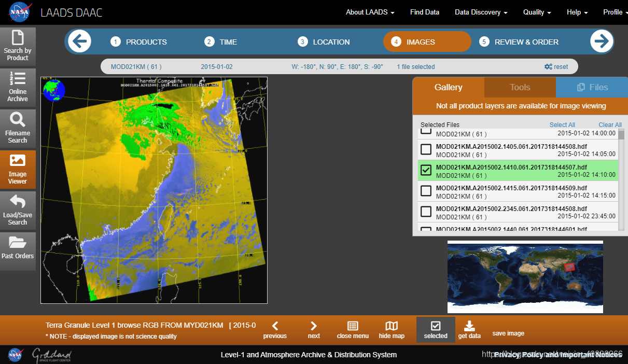Uncheck the 1410 granule file checkbox

click(426, 170)
